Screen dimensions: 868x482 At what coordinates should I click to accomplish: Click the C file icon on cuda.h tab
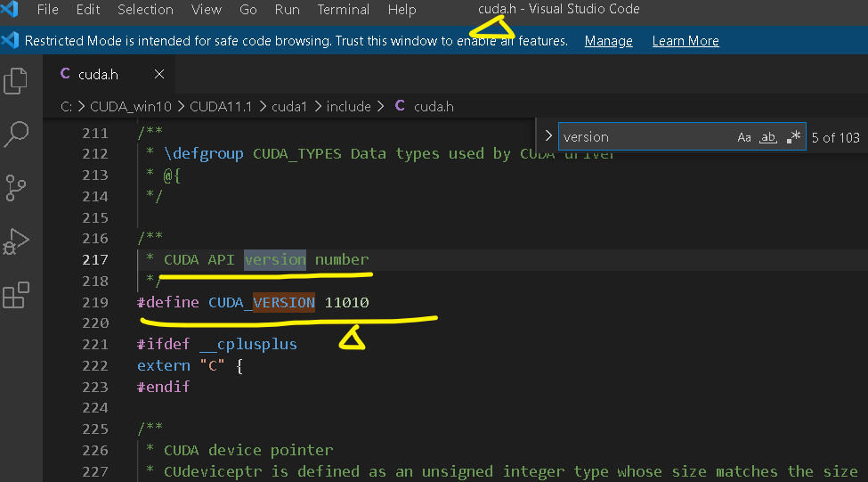pos(65,73)
